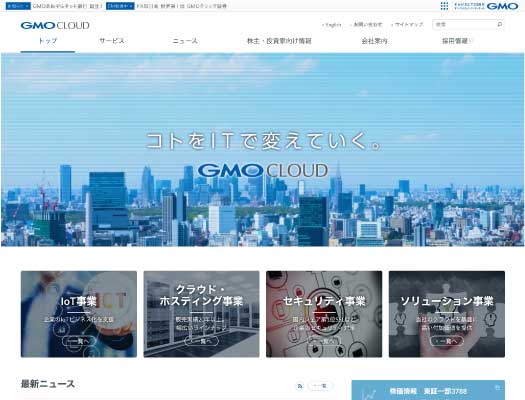
Task: Open the 採用情報 navigation item
Action: click(x=455, y=41)
